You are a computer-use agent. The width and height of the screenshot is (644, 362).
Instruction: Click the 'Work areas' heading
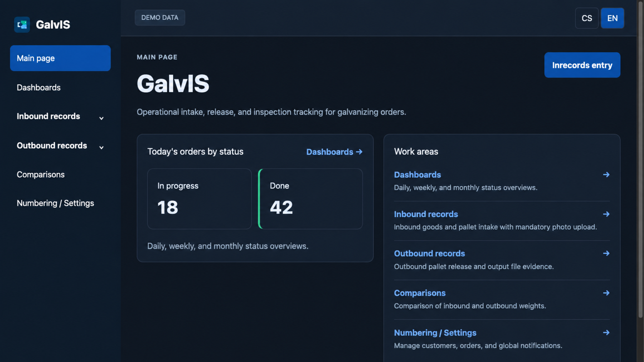point(416,152)
